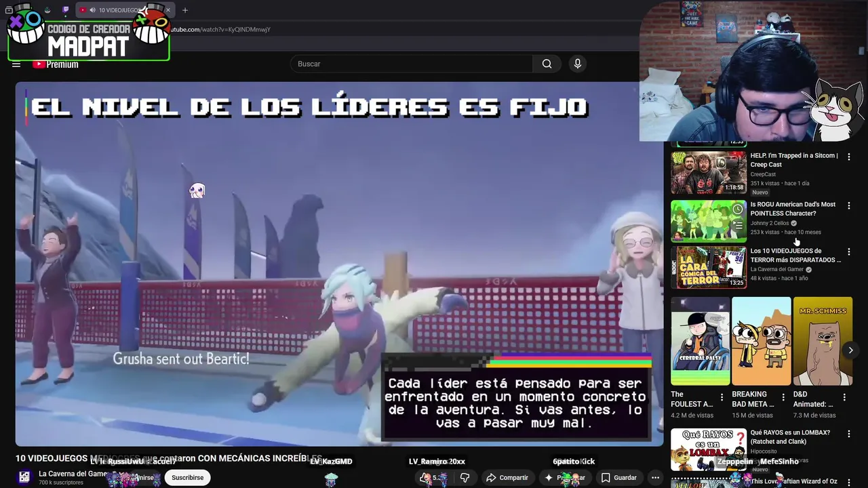Open Qué RAYOS es un LOMBAX title
Image resolution: width=868 pixels, height=488 pixels.
tap(790, 436)
